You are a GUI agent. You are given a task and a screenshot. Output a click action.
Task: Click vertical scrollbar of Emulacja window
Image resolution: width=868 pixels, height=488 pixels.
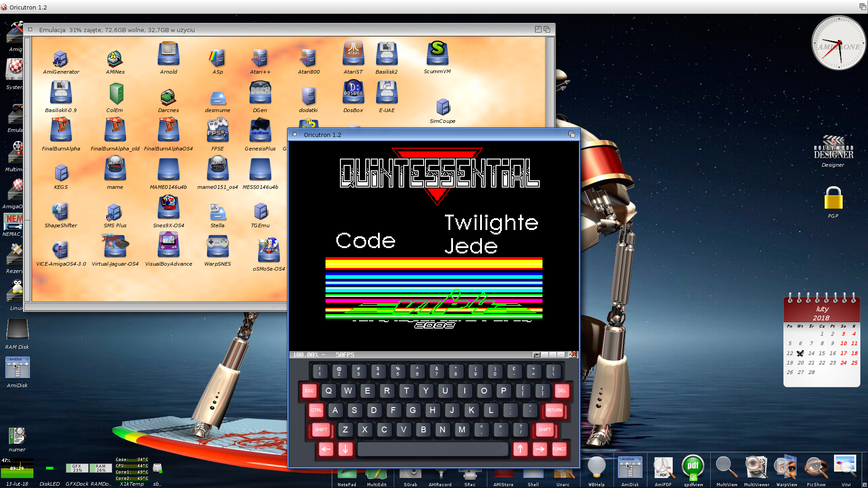click(x=550, y=81)
